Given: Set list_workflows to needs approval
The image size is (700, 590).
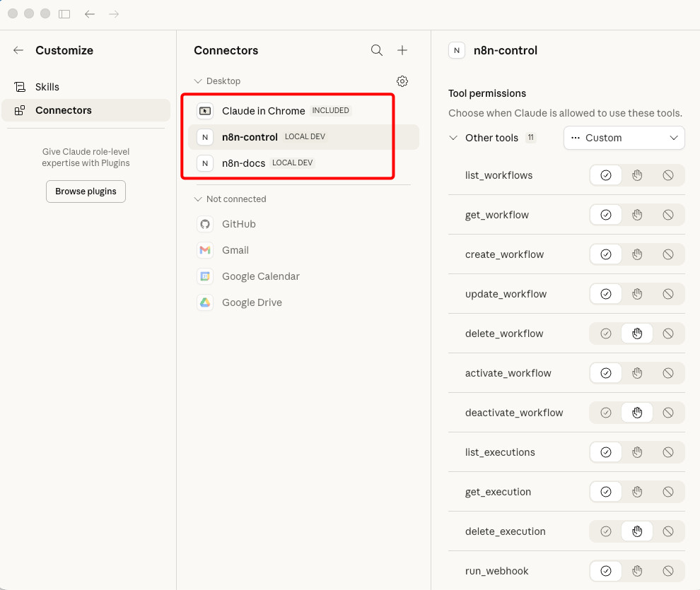Looking at the screenshot, I should click(x=637, y=175).
